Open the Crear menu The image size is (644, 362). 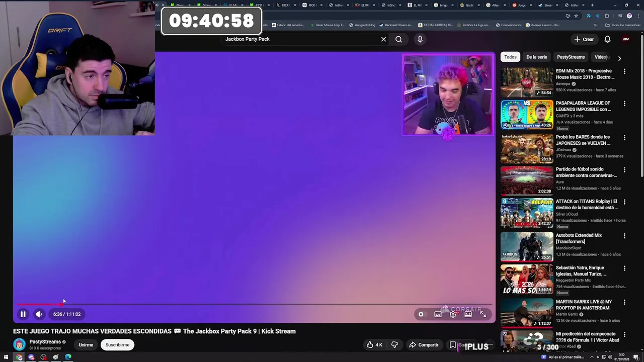click(584, 39)
